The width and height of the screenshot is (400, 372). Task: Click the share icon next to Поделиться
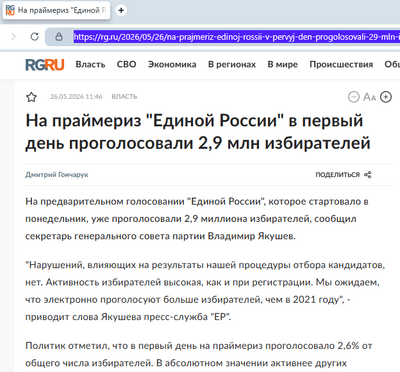pyautogui.click(x=368, y=175)
